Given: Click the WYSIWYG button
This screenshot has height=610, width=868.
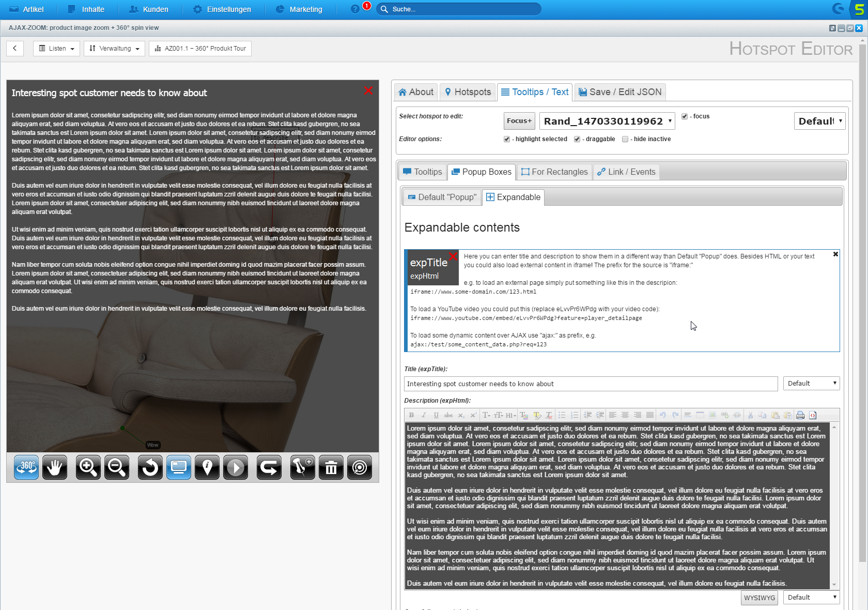Looking at the screenshot, I should coord(760,598).
